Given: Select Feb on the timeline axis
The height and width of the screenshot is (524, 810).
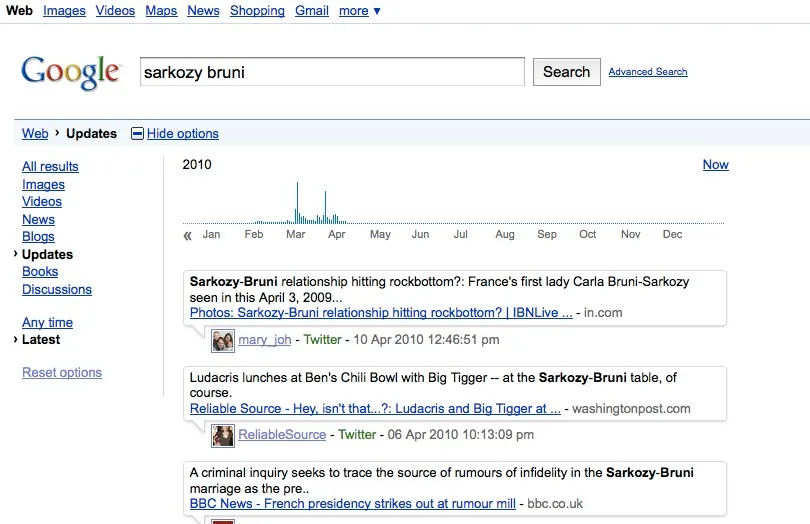Looking at the screenshot, I should tap(254, 235).
